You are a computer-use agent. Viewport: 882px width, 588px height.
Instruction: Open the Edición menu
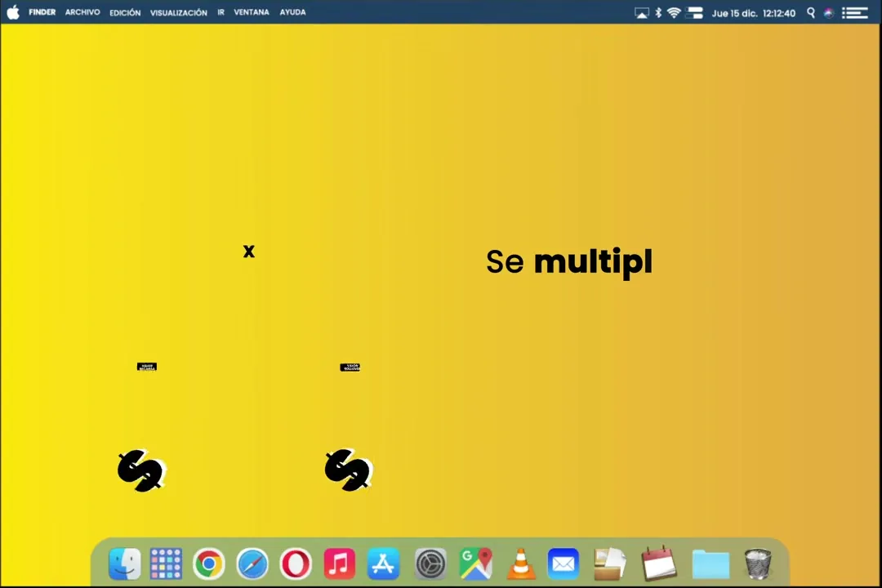[x=125, y=12]
